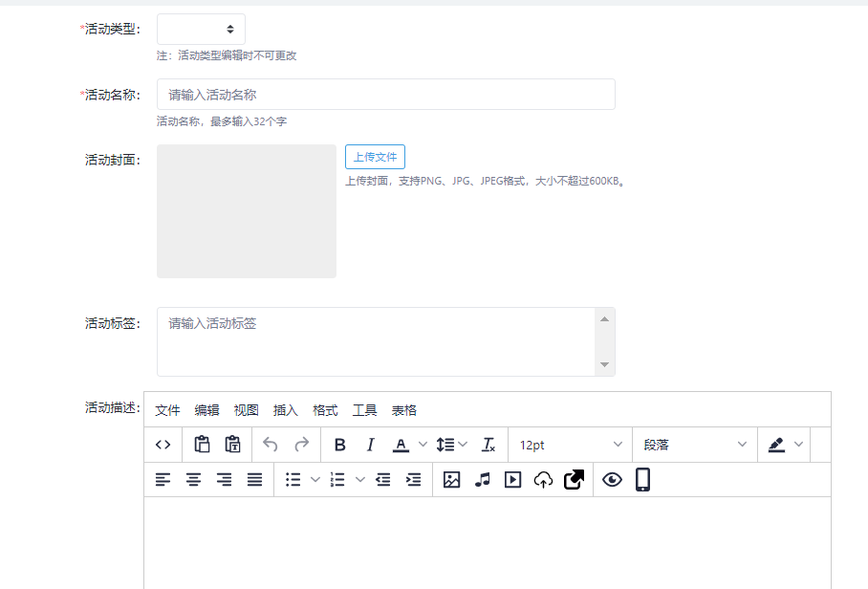Insert an audio file
This screenshot has height=589, width=868.
point(482,479)
